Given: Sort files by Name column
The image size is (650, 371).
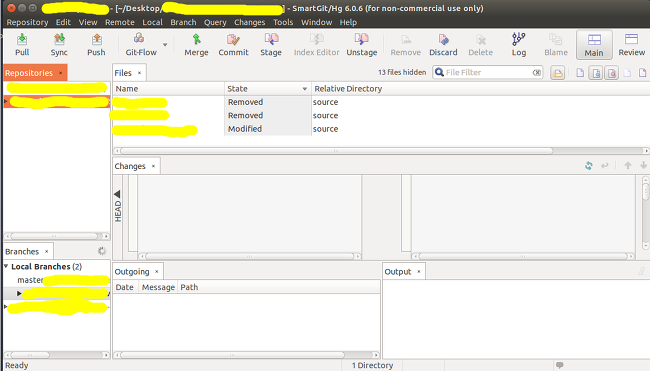Looking at the screenshot, I should 168,89.
